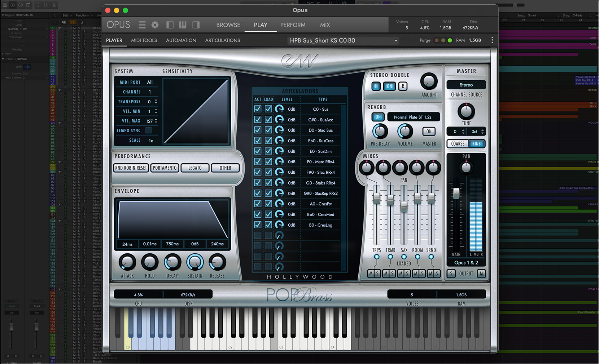The height and width of the screenshot is (364, 599).
Task: Switch to the PERFORM tab
Action: click(x=293, y=25)
